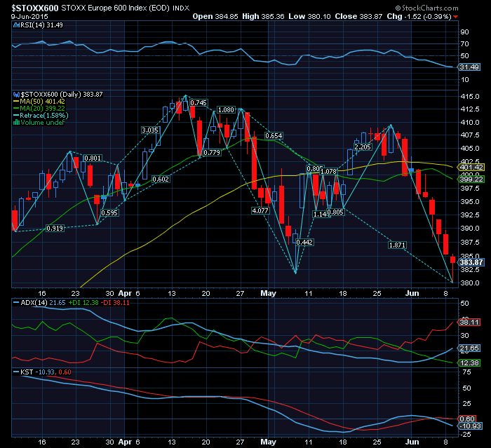The width and height of the screenshot is (491, 448).
Task: Select the High 385.36 value
Action: pyautogui.click(x=263, y=16)
